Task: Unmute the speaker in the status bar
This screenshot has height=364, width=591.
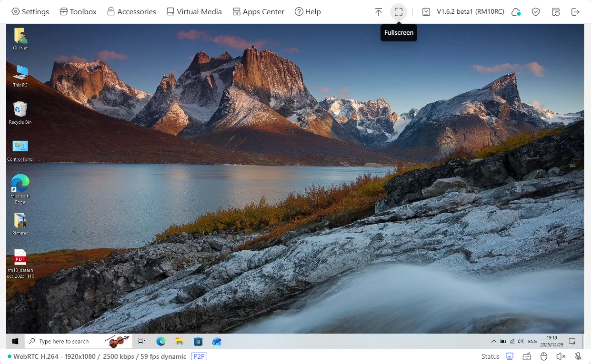Action: point(561,356)
